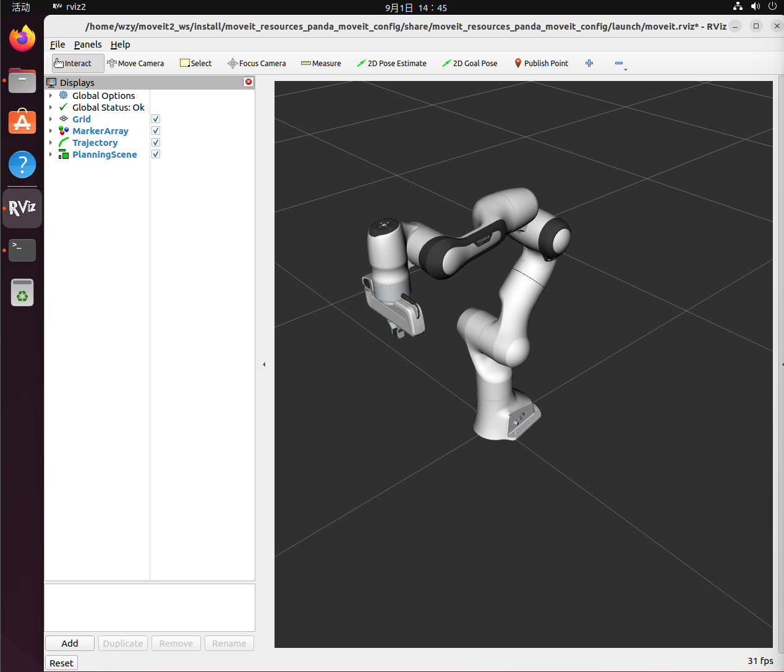Click the blue minus remove-tool icon
The height and width of the screenshot is (672, 784).
pos(619,63)
